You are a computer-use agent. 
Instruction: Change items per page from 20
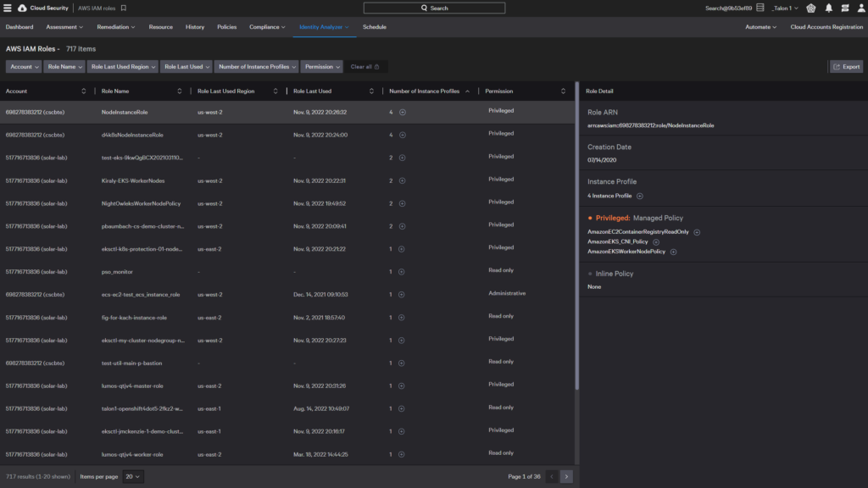click(x=133, y=476)
